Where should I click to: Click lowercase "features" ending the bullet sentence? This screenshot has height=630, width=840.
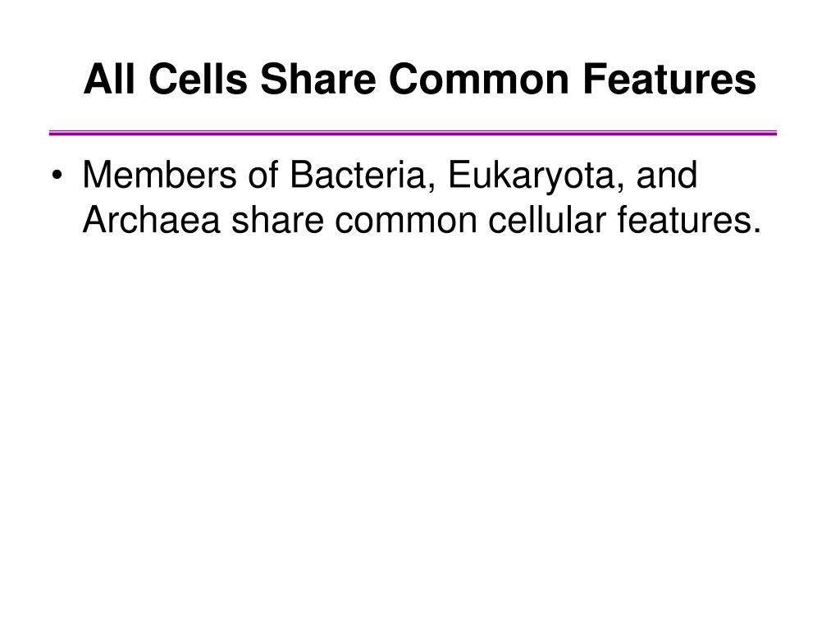pyautogui.click(x=683, y=220)
